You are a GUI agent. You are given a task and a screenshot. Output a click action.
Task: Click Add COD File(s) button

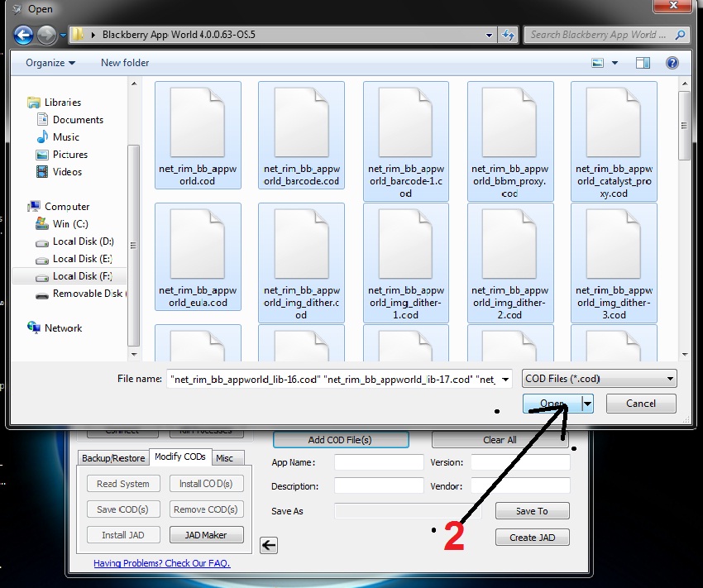340,440
